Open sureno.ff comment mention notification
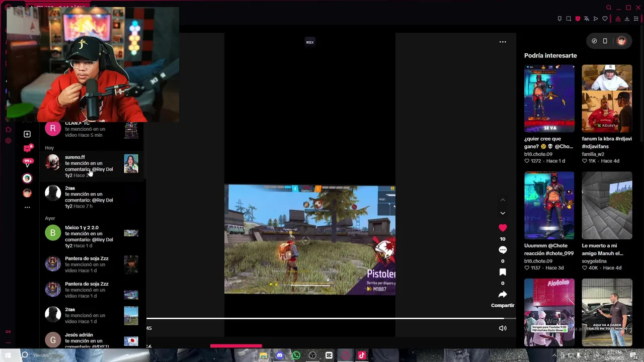The width and height of the screenshot is (644, 362). coord(92,166)
